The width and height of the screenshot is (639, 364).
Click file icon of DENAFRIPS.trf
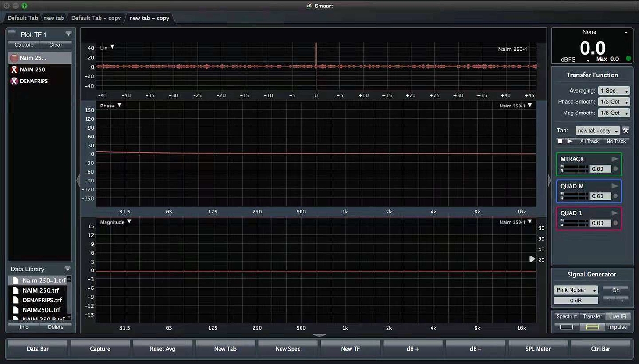[15, 300]
